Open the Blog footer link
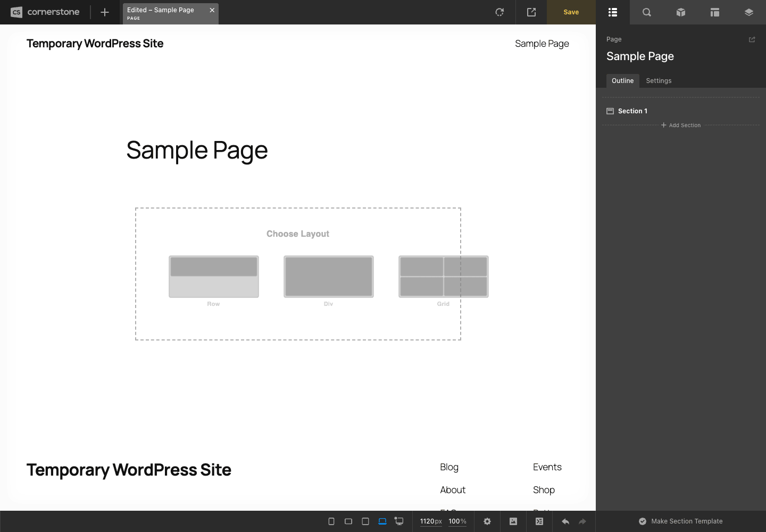Screen dimensions: 766x532 pyautogui.click(x=449, y=467)
